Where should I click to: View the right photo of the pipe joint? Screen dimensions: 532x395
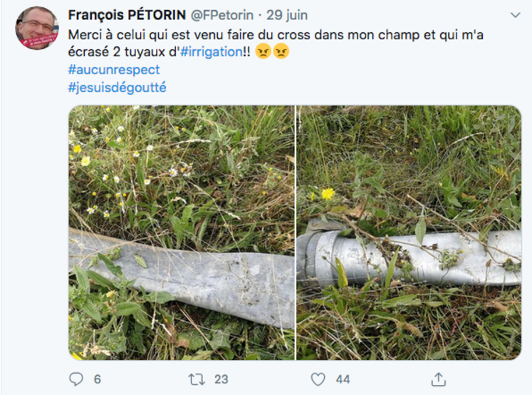[x=409, y=232]
